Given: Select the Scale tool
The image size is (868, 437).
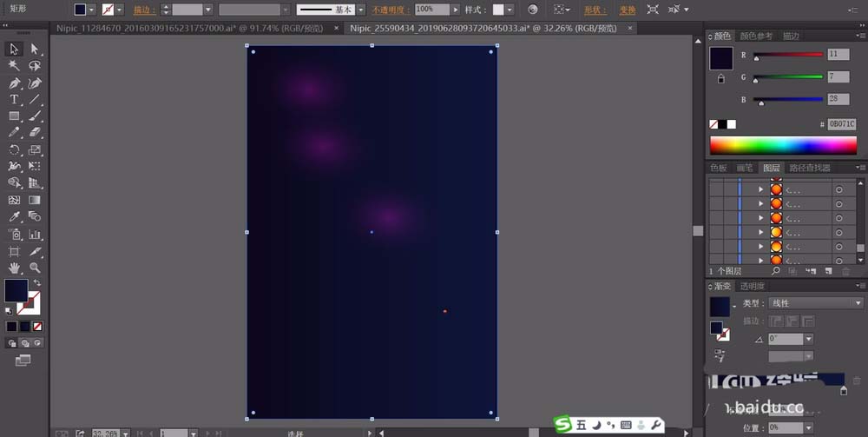Looking at the screenshot, I should 35,149.
